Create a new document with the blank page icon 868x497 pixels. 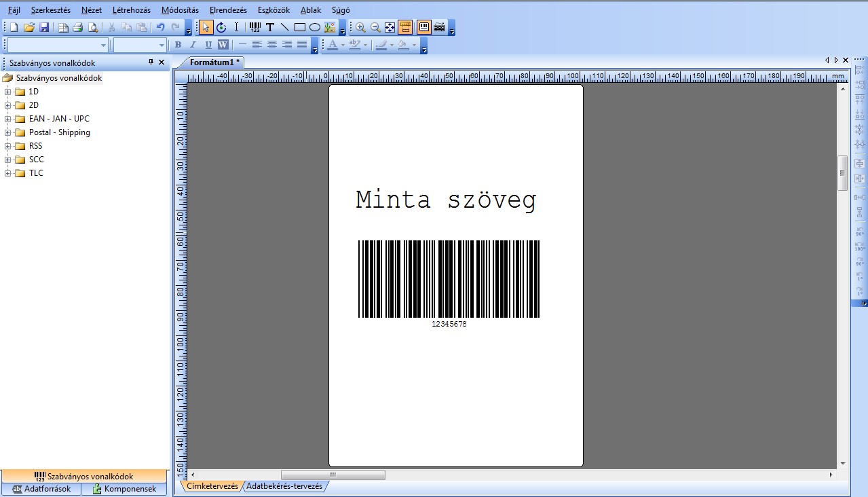click(x=14, y=28)
